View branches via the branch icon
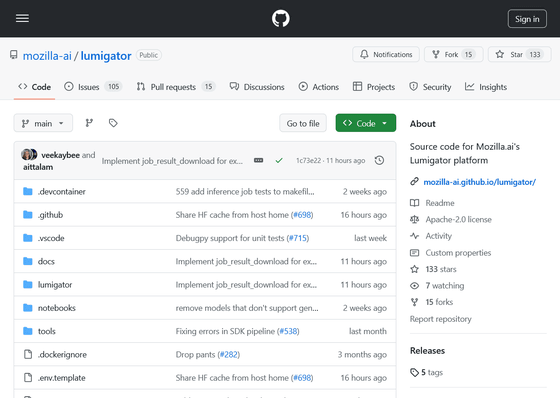The width and height of the screenshot is (560, 398). tap(89, 123)
